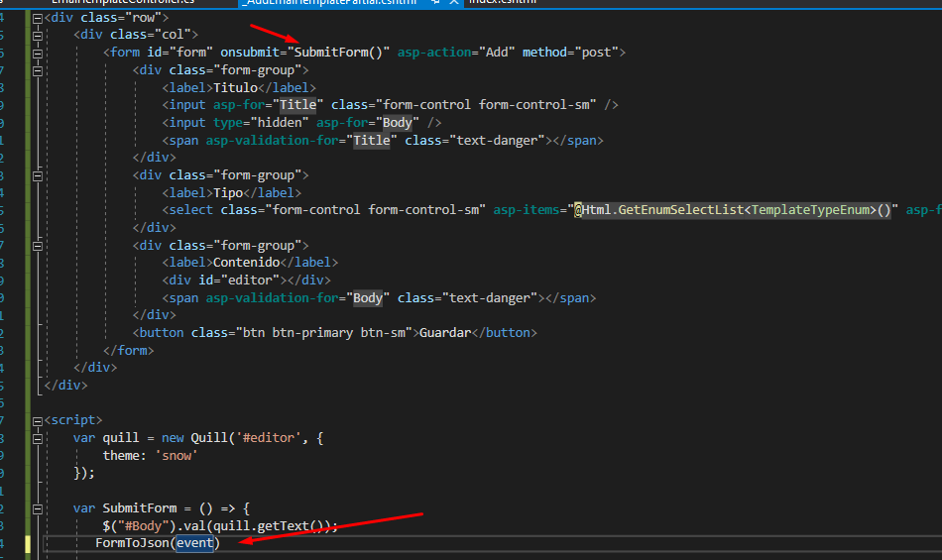Click the Guardar button text in code
The height and width of the screenshot is (560, 942).
445,333
